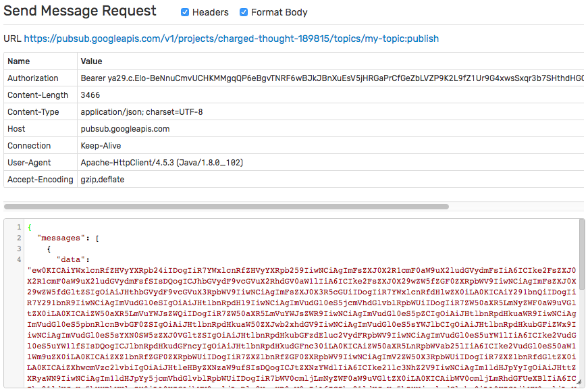The height and width of the screenshot is (391, 588).
Task: Select the Apache-HttpClient User-Agent value
Action: [x=162, y=163]
